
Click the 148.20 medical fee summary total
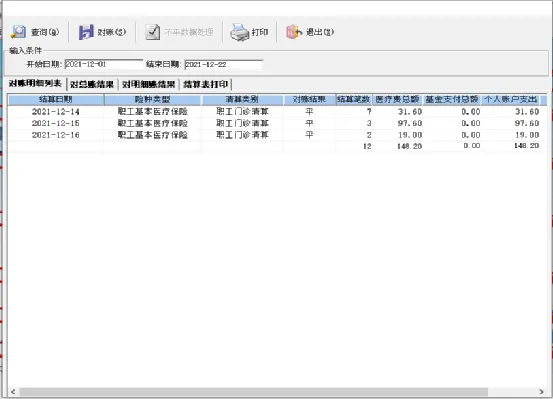tap(409, 146)
